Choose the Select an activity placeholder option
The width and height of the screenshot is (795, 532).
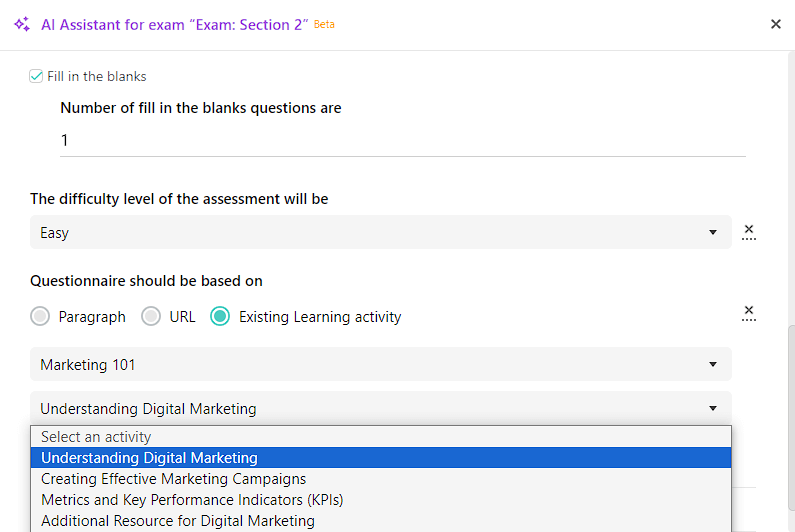pos(381,437)
